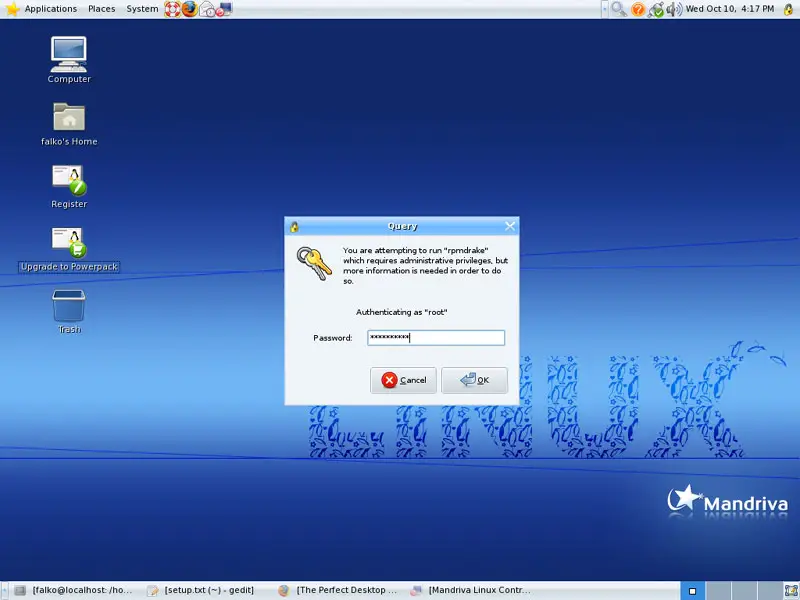Click the network status tray icon

656,9
